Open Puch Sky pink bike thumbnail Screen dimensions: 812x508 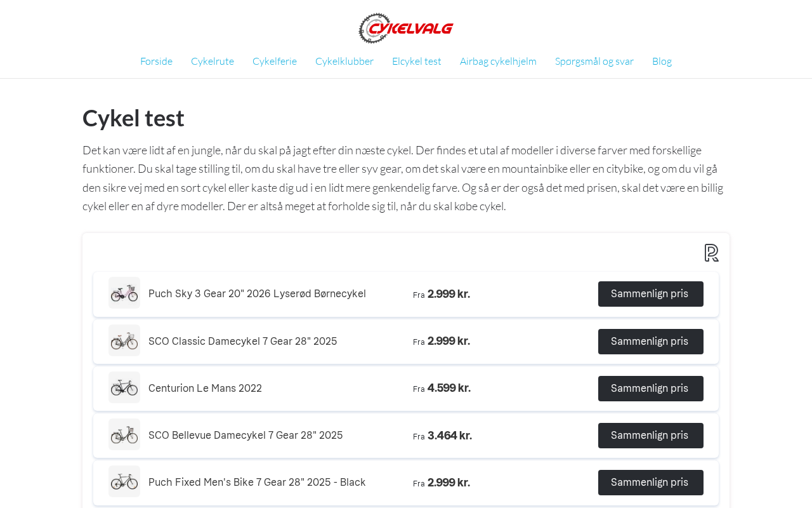124,293
